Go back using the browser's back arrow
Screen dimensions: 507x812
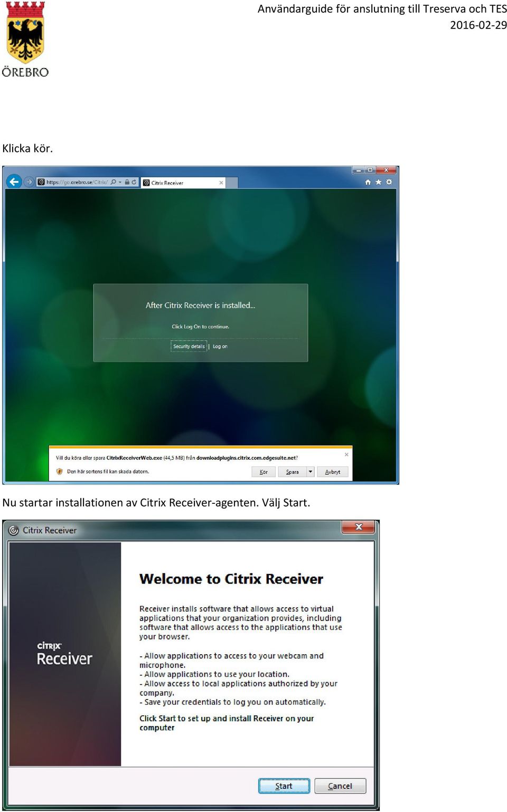pos(14,182)
